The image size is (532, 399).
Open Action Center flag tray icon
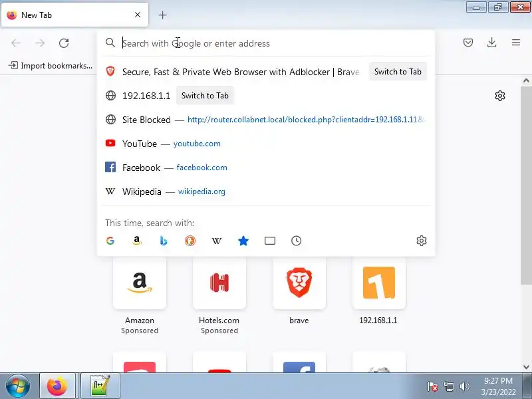click(432, 386)
